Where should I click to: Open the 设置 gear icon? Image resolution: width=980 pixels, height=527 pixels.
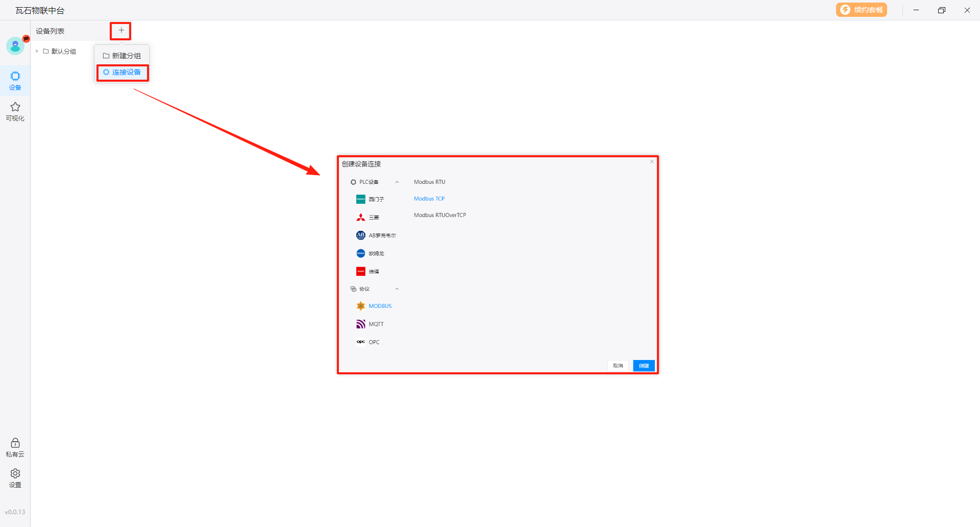pos(15,477)
